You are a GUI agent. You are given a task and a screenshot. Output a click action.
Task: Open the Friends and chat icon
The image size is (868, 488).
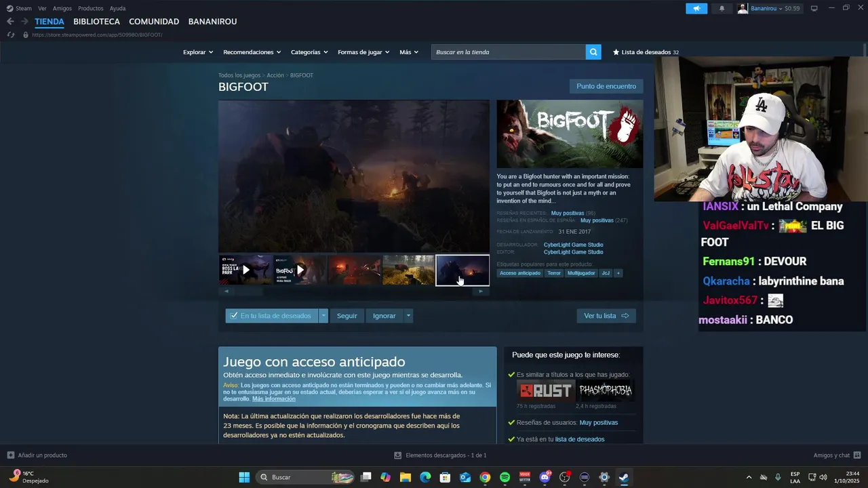[857, 455]
